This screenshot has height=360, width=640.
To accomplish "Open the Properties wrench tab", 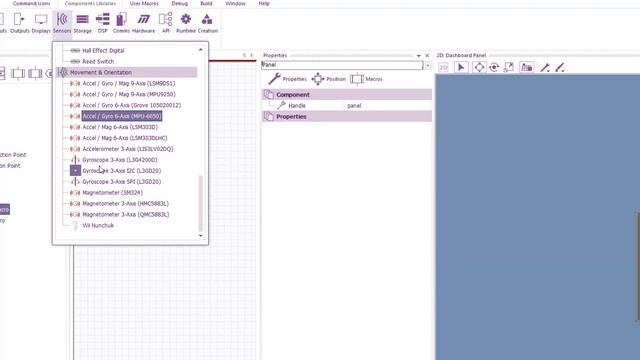I will click(x=287, y=79).
